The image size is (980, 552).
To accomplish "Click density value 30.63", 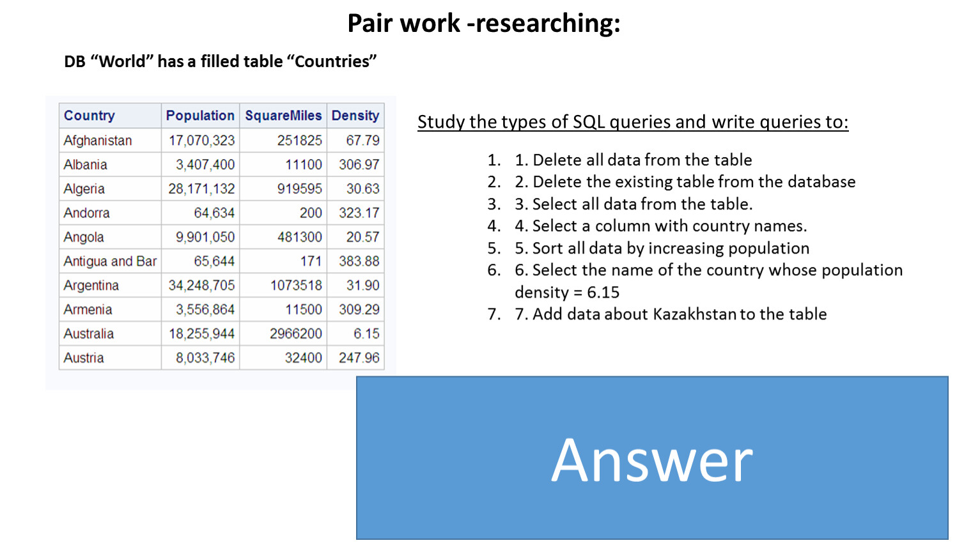I will [x=362, y=189].
